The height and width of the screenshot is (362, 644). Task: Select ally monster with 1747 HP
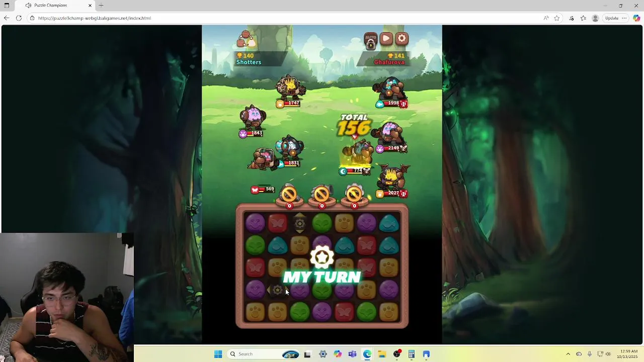coord(289,89)
